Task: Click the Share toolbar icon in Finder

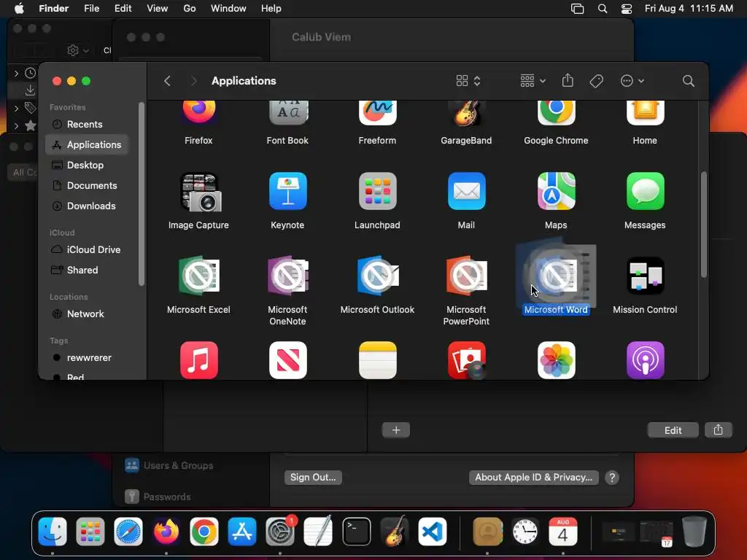Action: point(568,80)
